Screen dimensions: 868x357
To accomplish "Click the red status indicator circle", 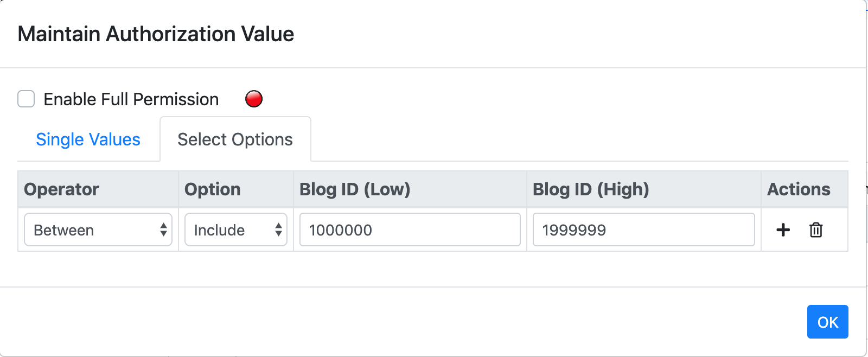I will pyautogui.click(x=254, y=99).
